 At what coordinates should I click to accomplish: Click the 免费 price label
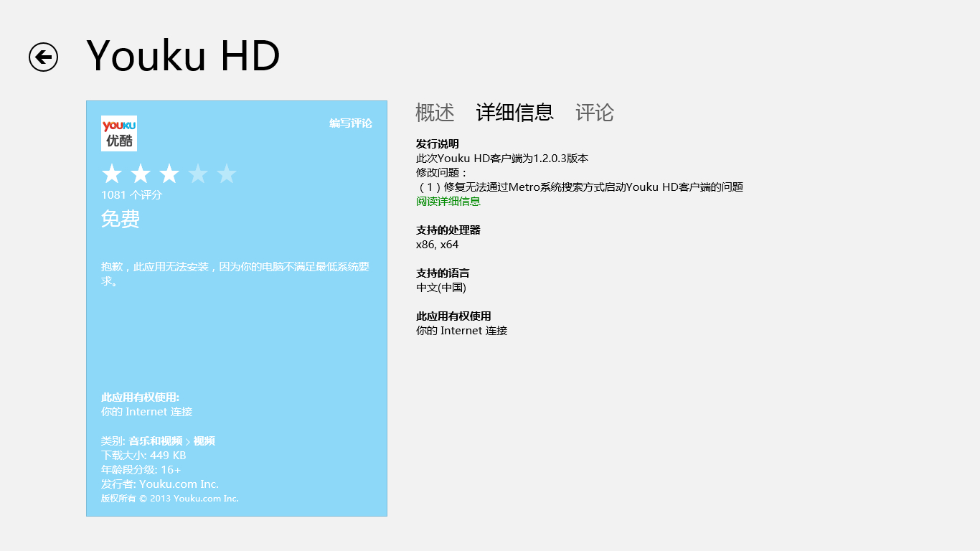pos(121,219)
